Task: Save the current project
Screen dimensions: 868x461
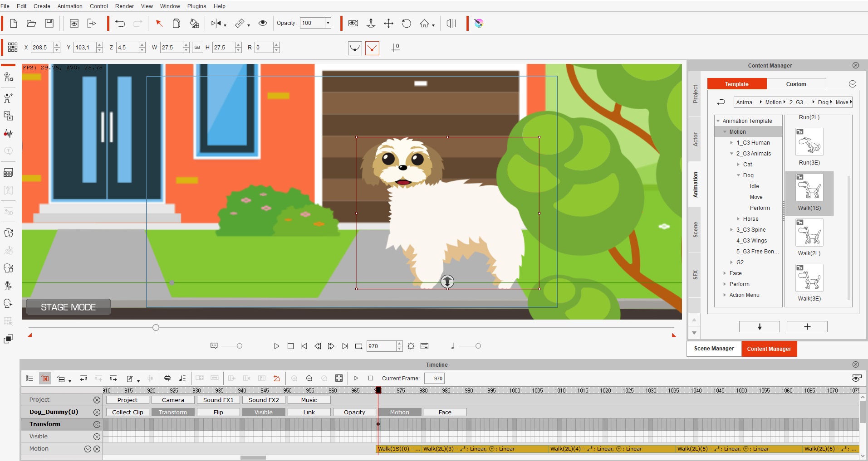Action: click(x=49, y=24)
